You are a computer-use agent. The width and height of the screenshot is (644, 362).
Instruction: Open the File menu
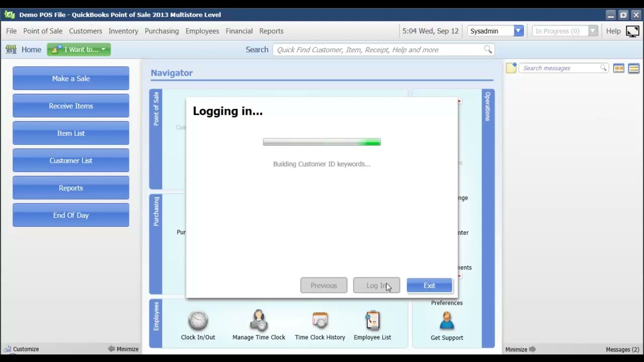click(11, 31)
